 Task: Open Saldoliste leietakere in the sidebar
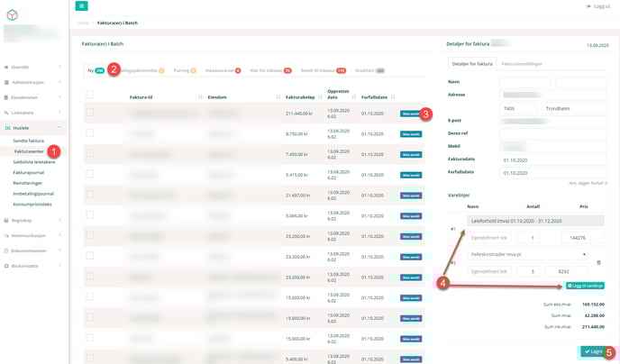[34, 162]
